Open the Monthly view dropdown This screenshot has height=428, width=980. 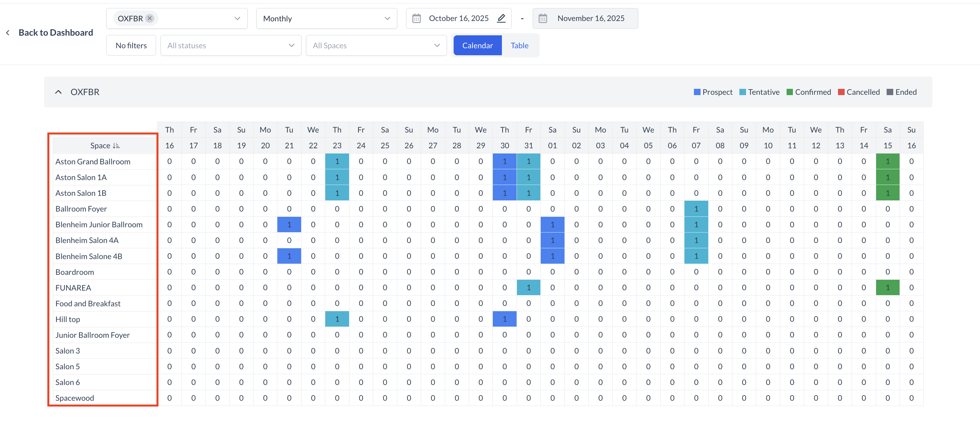click(326, 18)
